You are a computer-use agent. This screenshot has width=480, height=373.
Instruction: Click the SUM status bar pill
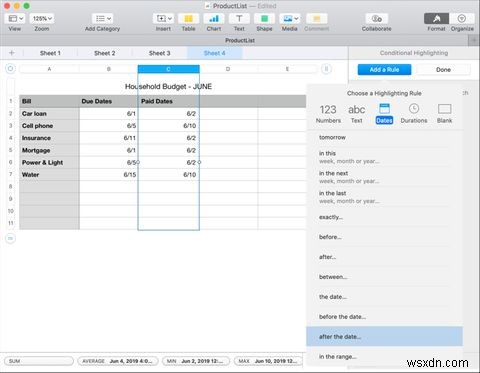pos(39,361)
